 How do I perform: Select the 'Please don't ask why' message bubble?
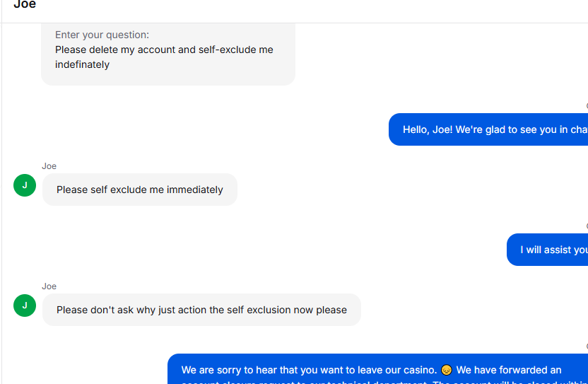[201, 310]
